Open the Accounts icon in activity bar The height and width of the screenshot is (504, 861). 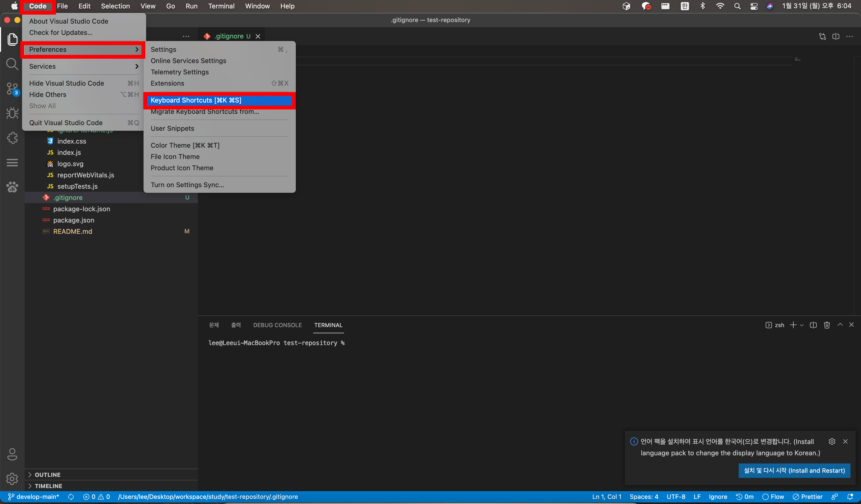tap(12, 454)
